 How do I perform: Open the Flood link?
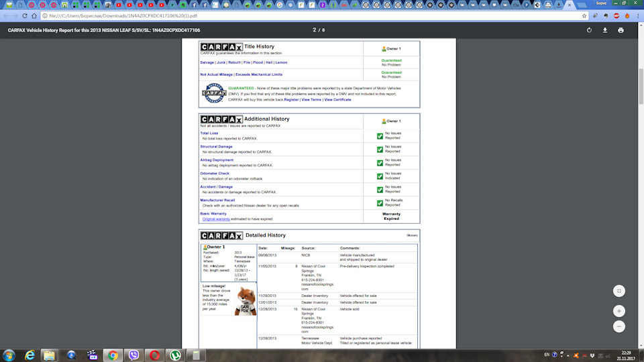[x=258, y=62]
